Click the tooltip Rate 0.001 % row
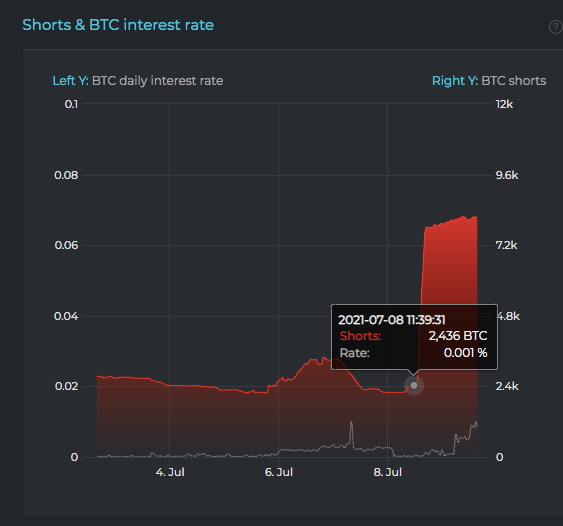This screenshot has height=526, width=563. point(413,353)
